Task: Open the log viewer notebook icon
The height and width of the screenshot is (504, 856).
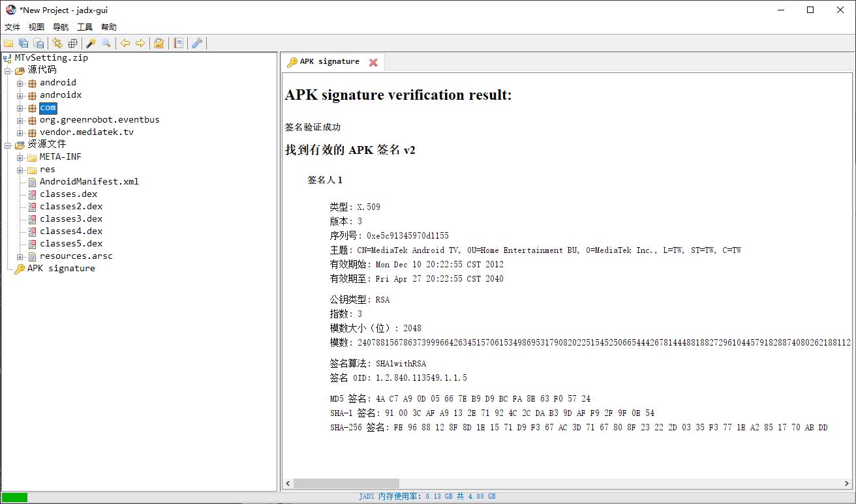Action: coord(178,43)
